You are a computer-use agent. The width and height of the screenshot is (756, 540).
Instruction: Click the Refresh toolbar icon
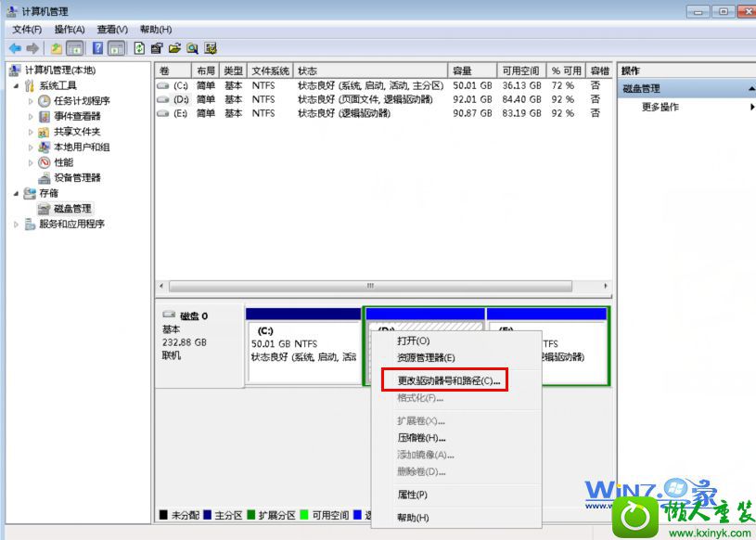point(139,48)
